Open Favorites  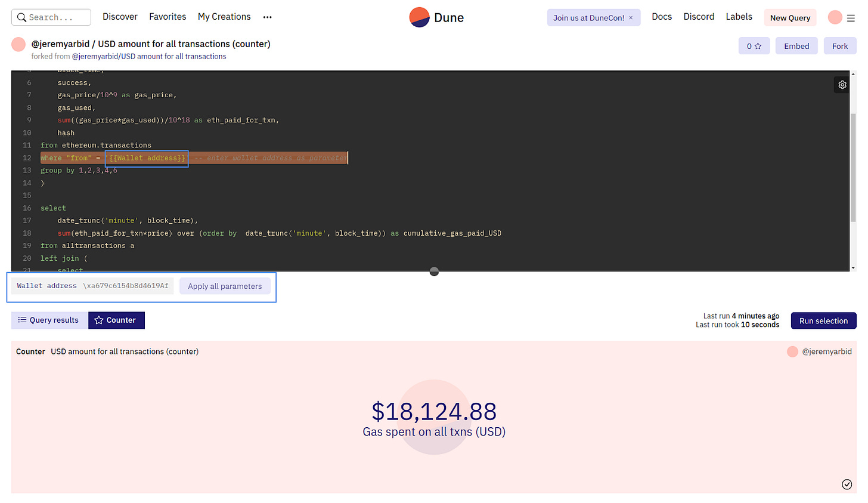click(x=168, y=17)
